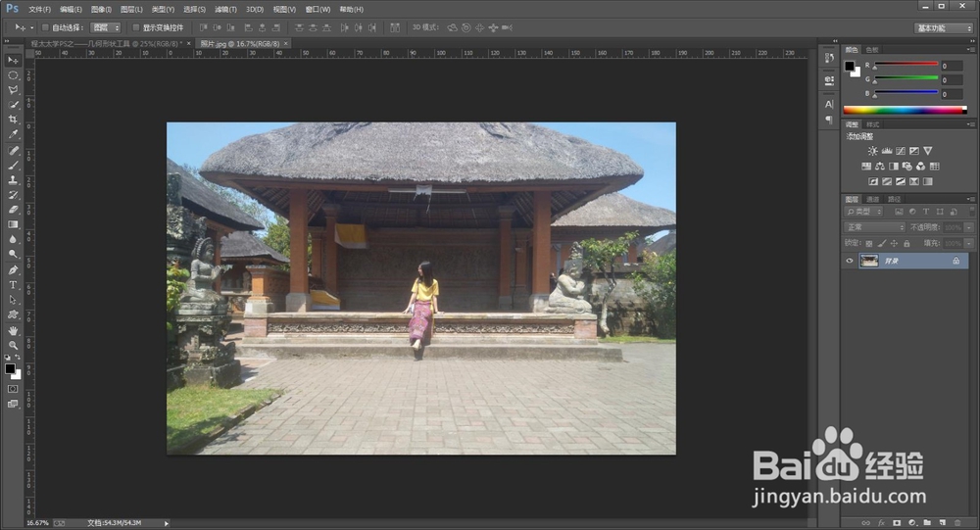Select the Custom Shape tool
The width and height of the screenshot is (980, 530).
tap(13, 314)
